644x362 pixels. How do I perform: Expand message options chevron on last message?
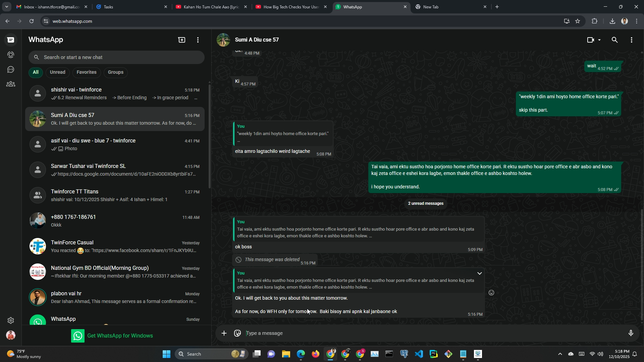[480, 274]
